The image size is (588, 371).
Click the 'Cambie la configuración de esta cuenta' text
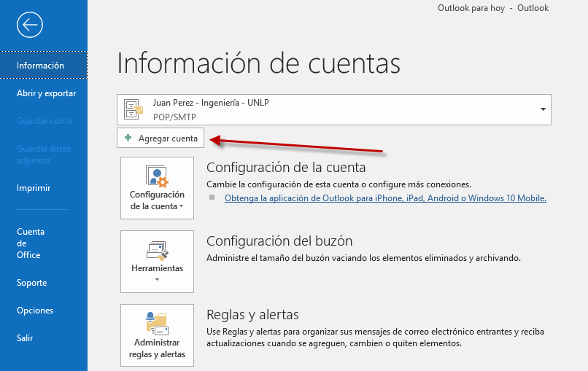339,184
